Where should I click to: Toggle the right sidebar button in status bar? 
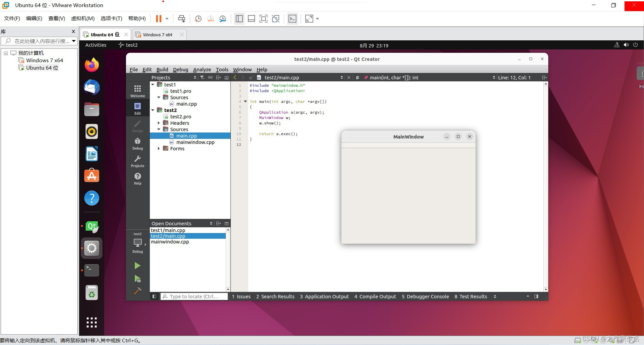coord(536,297)
